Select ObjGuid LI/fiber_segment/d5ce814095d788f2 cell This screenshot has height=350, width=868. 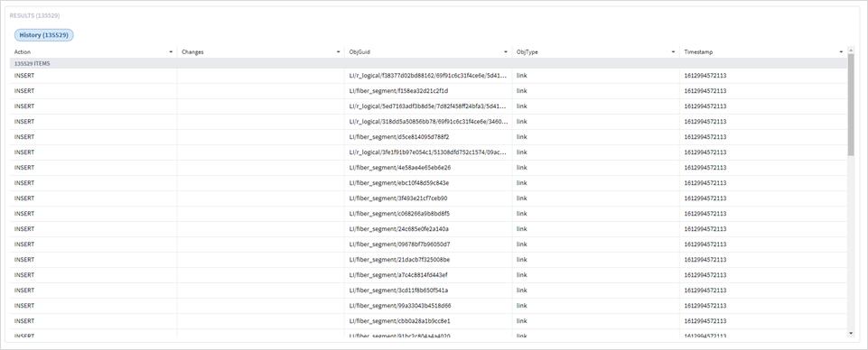428,137
